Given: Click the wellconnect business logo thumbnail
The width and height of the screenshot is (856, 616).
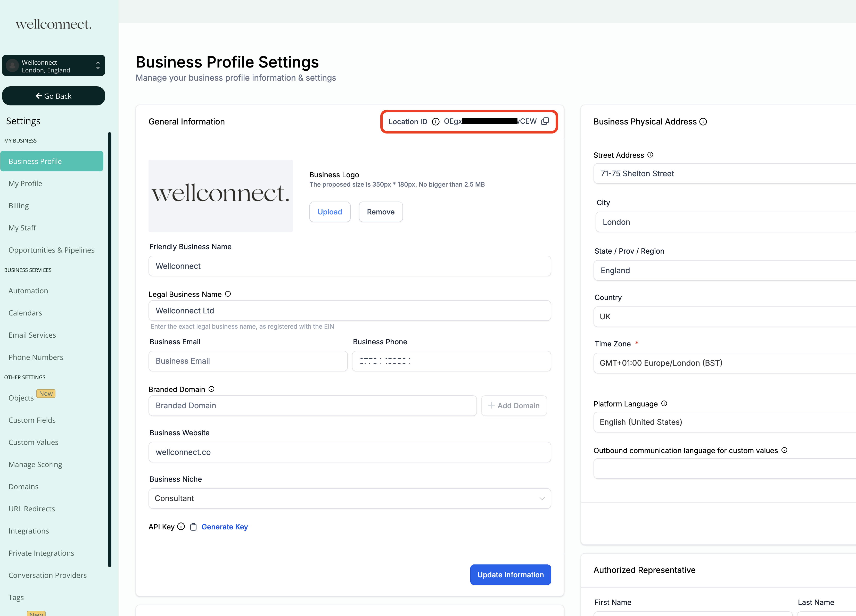Looking at the screenshot, I should coord(220,195).
